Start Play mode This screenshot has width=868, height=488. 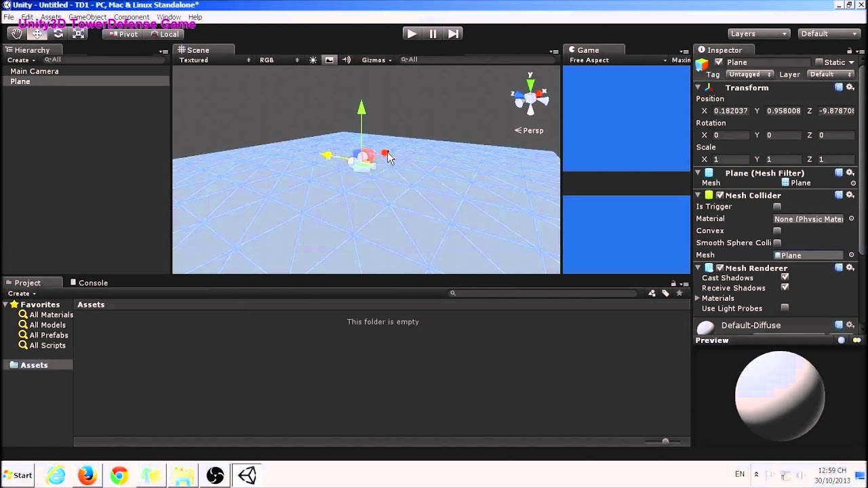click(x=411, y=33)
